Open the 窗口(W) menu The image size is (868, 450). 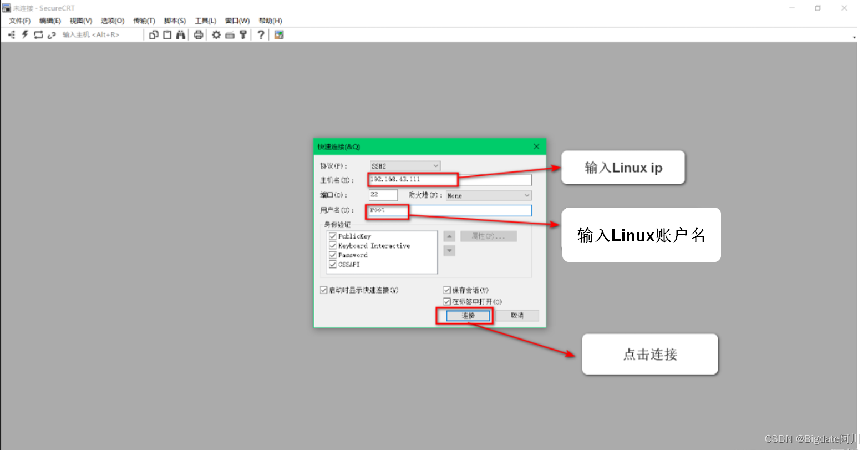[237, 21]
